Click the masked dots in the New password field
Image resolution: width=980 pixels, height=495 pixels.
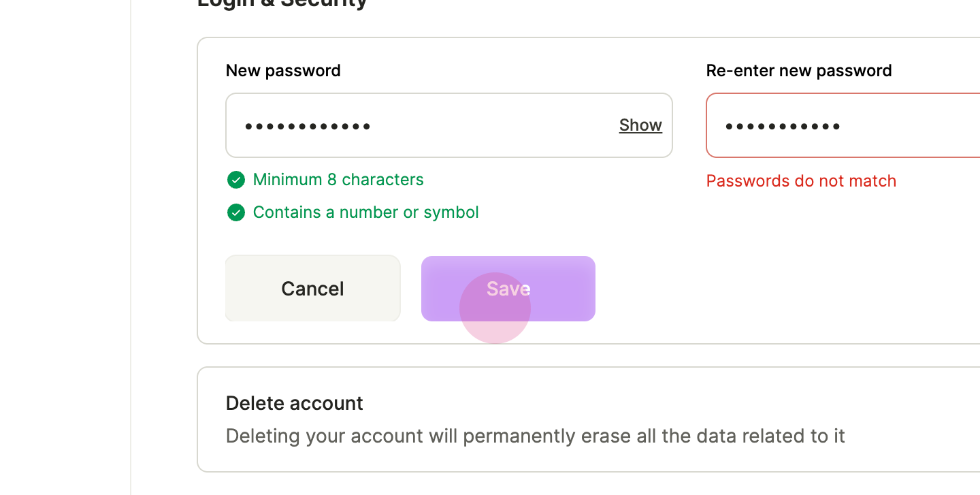[308, 127]
